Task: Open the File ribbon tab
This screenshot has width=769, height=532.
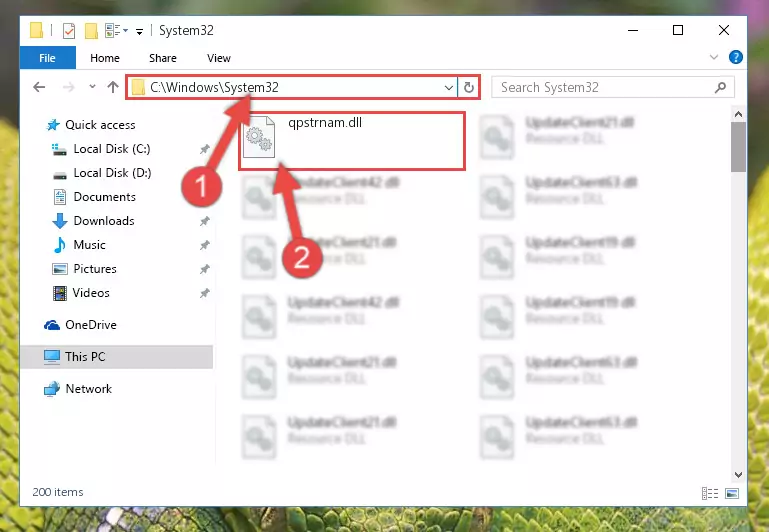Action: point(48,58)
